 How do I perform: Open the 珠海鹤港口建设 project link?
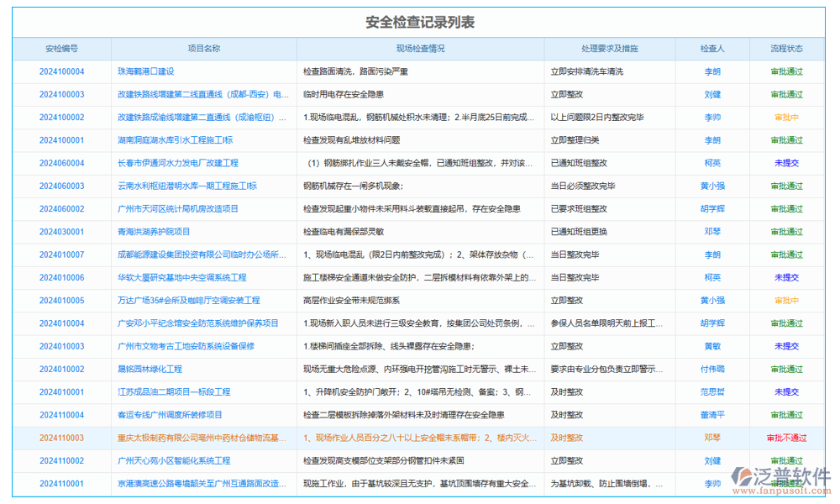point(146,72)
